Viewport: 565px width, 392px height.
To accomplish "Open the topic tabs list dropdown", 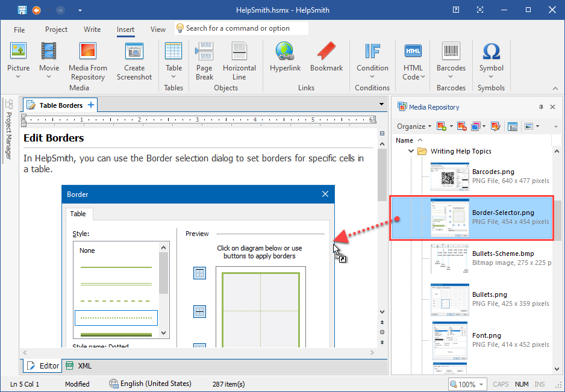I will 381,105.
